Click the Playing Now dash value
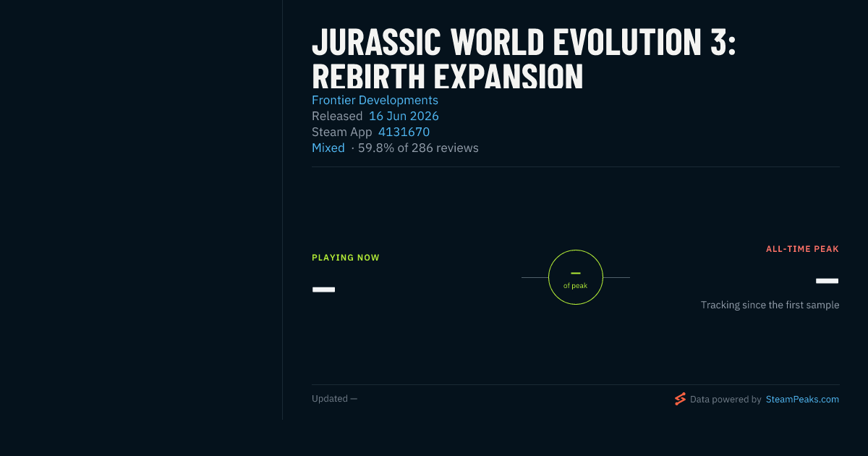 pos(323,290)
